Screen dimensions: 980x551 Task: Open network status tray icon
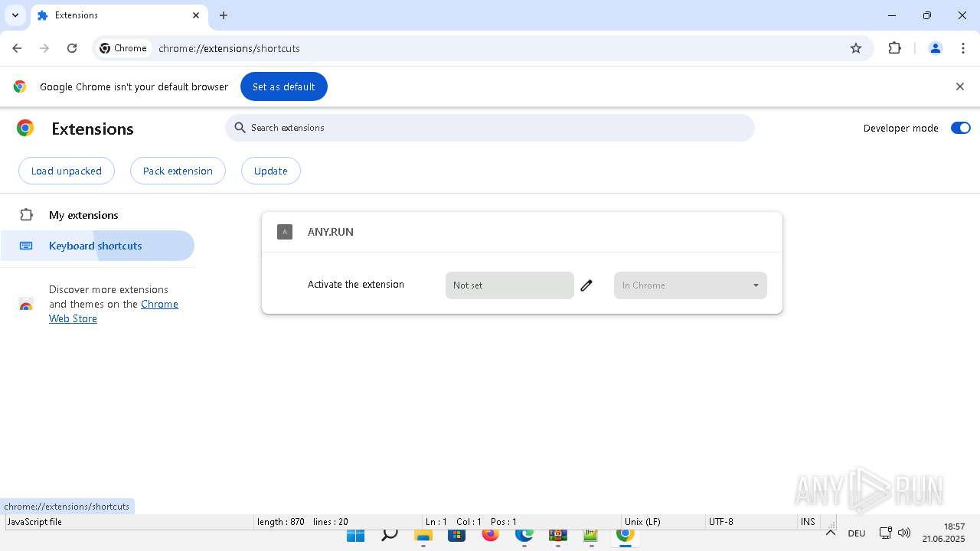click(x=885, y=533)
